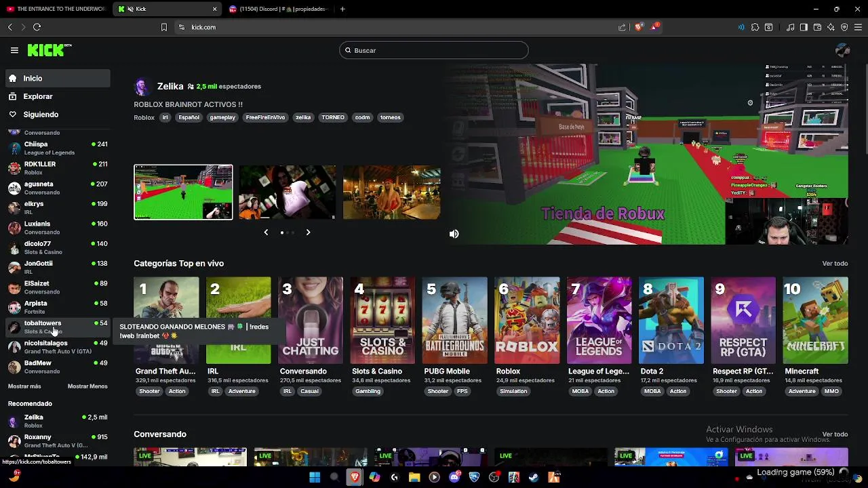
Task: Open the Brave Wallet icon
Action: coord(817,27)
